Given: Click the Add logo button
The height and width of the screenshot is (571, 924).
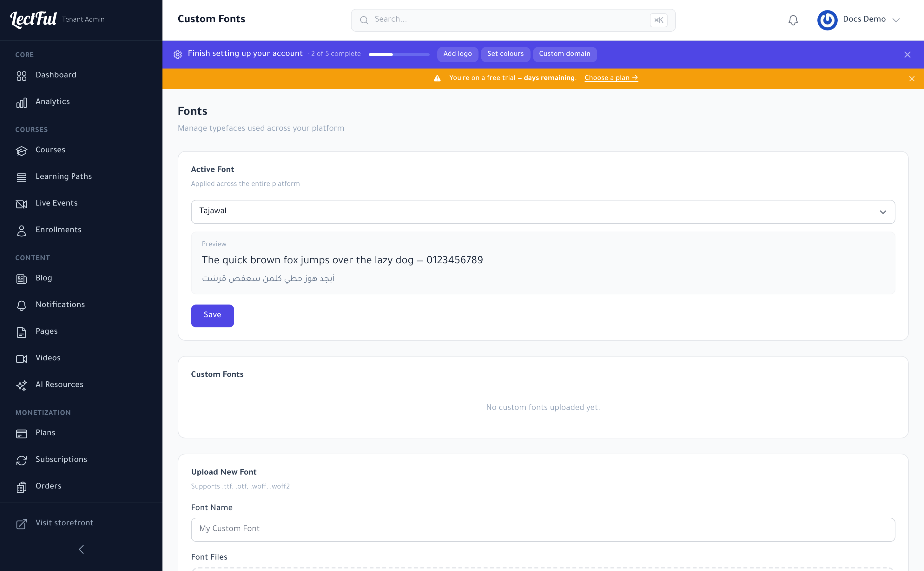Looking at the screenshot, I should coord(458,54).
